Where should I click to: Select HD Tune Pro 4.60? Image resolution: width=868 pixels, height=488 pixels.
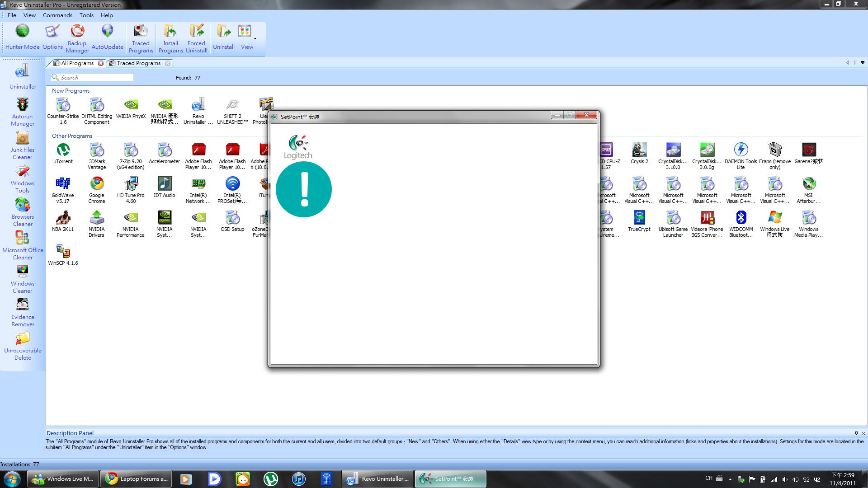point(131,190)
